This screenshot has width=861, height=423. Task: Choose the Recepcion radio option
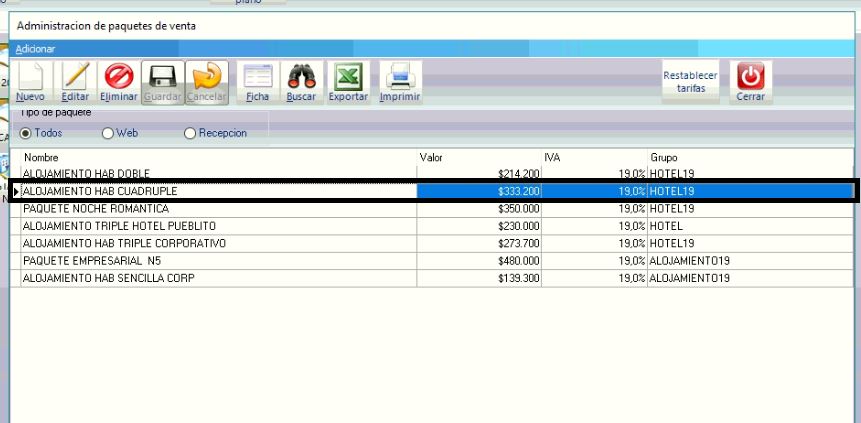pos(189,133)
